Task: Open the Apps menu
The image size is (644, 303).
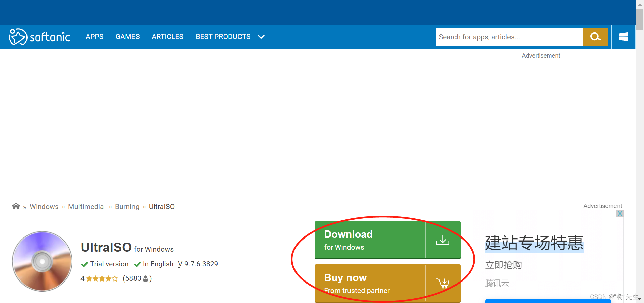Action: (94, 37)
